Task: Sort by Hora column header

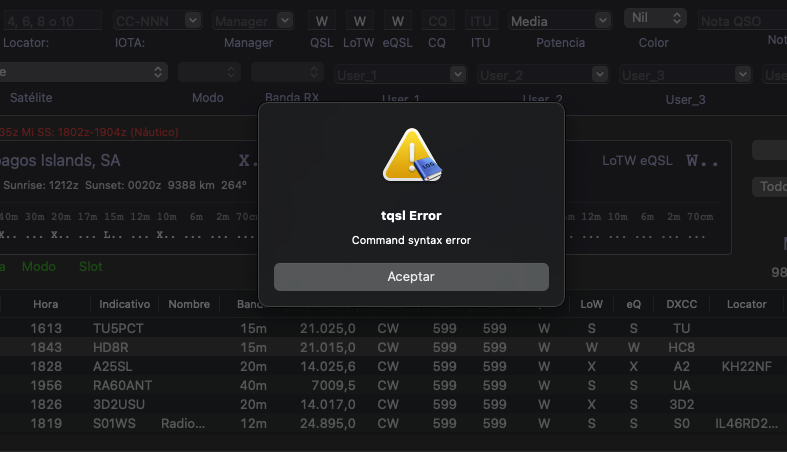Action: (x=46, y=304)
